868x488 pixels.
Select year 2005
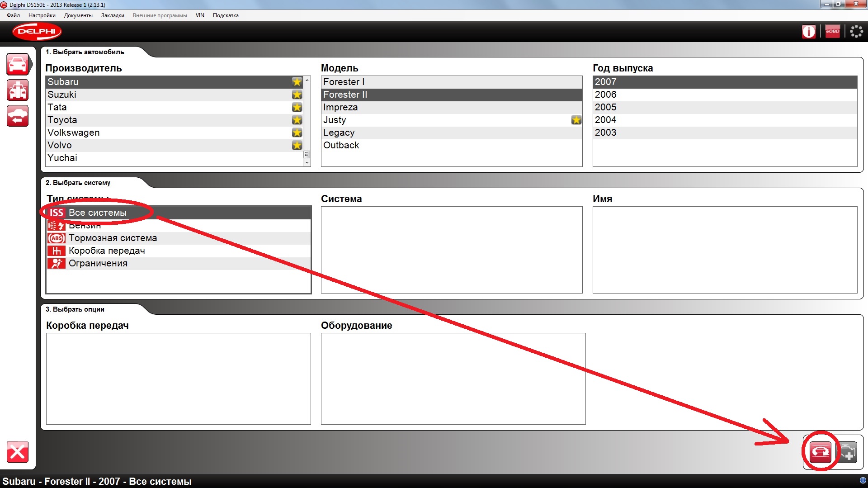click(725, 107)
